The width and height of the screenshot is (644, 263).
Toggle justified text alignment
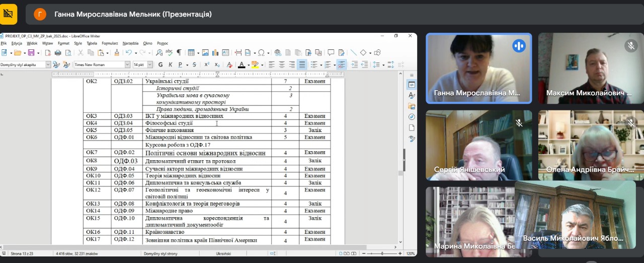tap(302, 64)
